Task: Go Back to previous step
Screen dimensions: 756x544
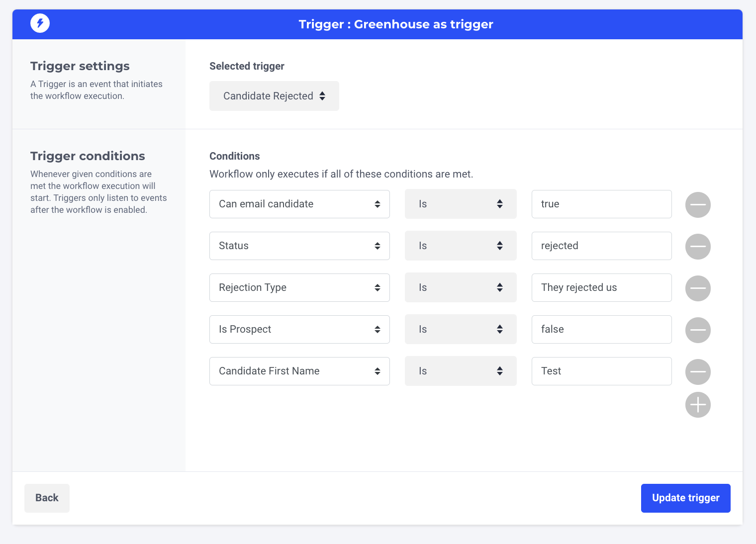Action: tap(47, 498)
